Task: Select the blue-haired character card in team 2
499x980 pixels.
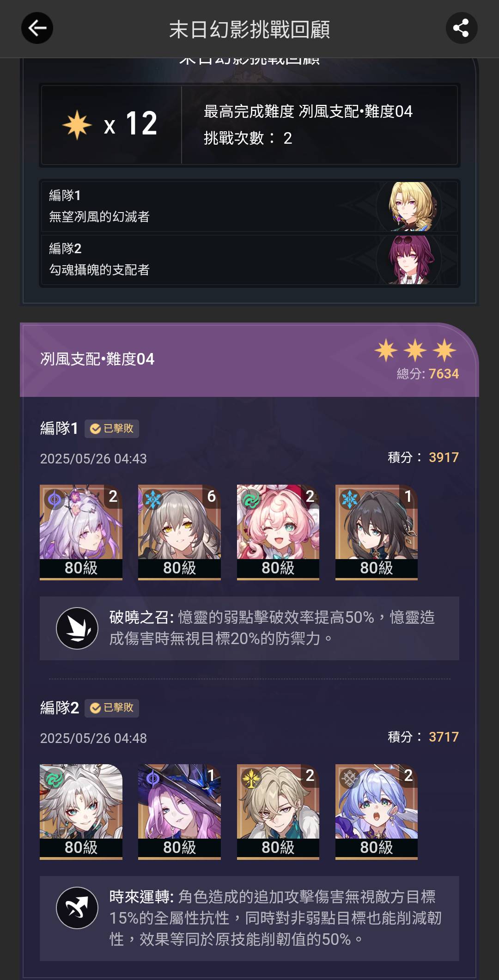Action: (376, 811)
